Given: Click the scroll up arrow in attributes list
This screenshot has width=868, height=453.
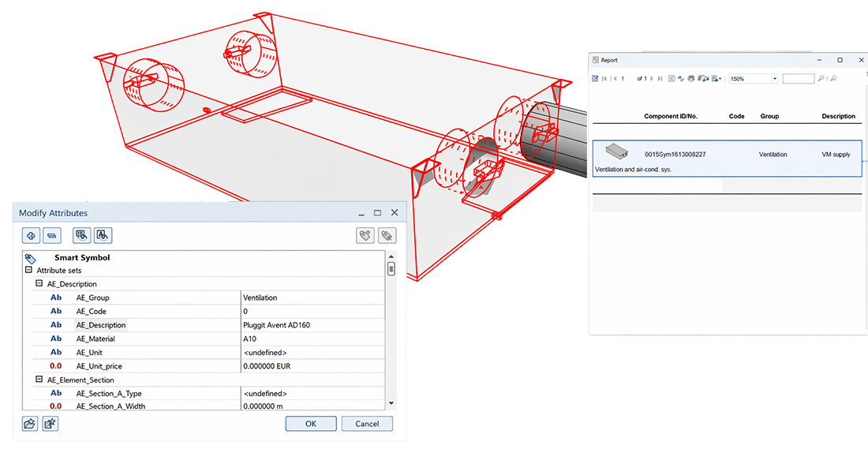Looking at the screenshot, I should pos(391,256).
